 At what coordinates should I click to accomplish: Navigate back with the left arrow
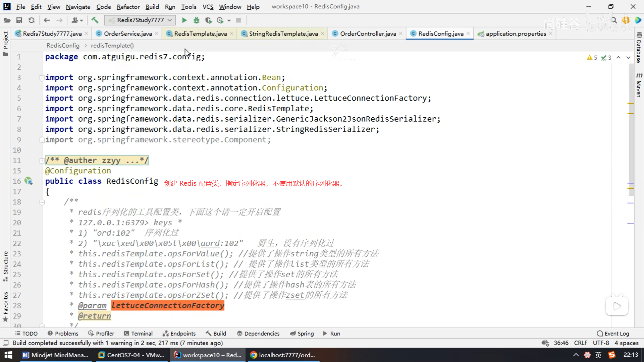(x=47, y=20)
